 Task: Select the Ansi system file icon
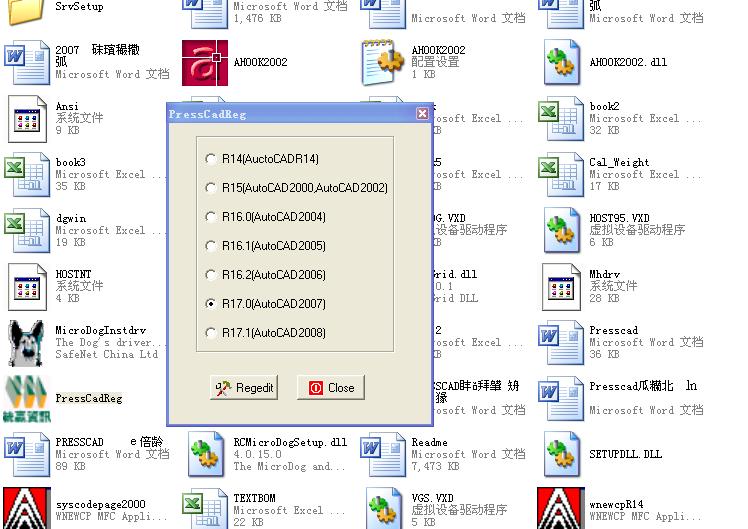[x=27, y=119]
